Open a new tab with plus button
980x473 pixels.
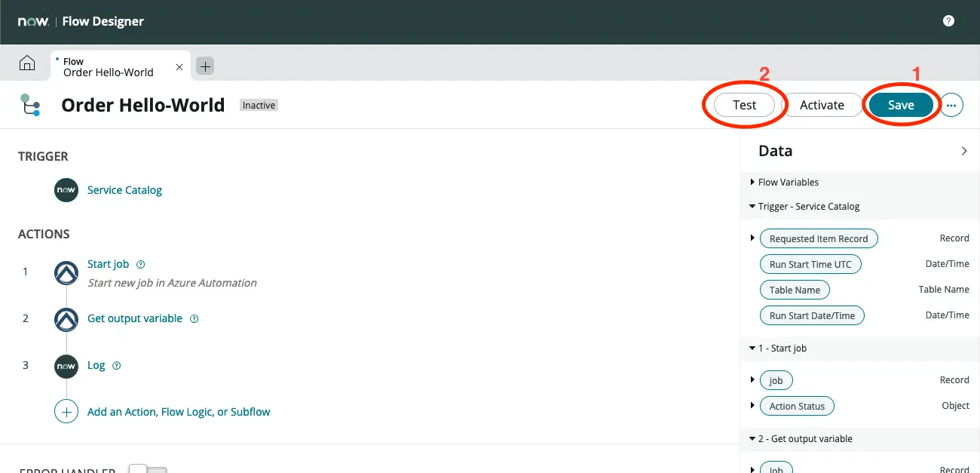point(205,66)
